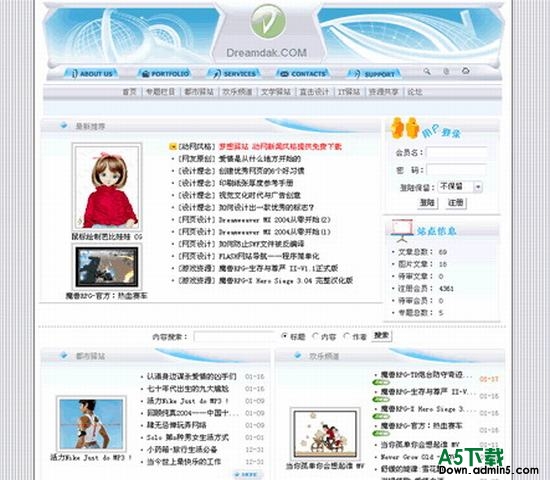The image size is (550, 480).
Task: Open 当你孤单你会想起谁 MV list link
Action: pyautogui.click(x=420, y=445)
